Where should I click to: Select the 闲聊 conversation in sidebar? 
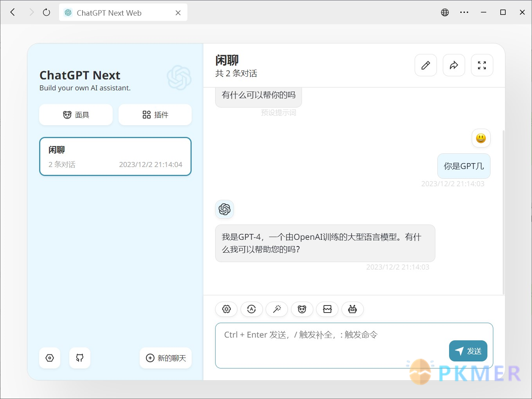(115, 156)
